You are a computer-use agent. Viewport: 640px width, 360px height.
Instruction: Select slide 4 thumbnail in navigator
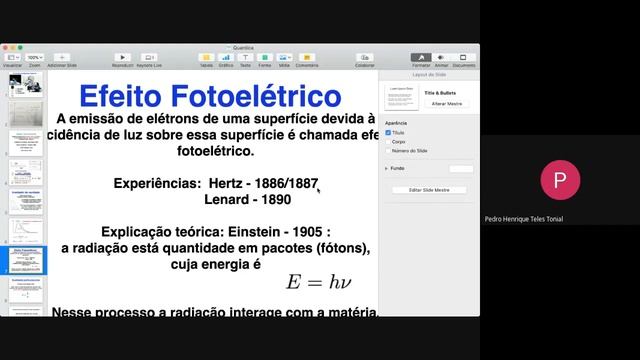pos(26,172)
